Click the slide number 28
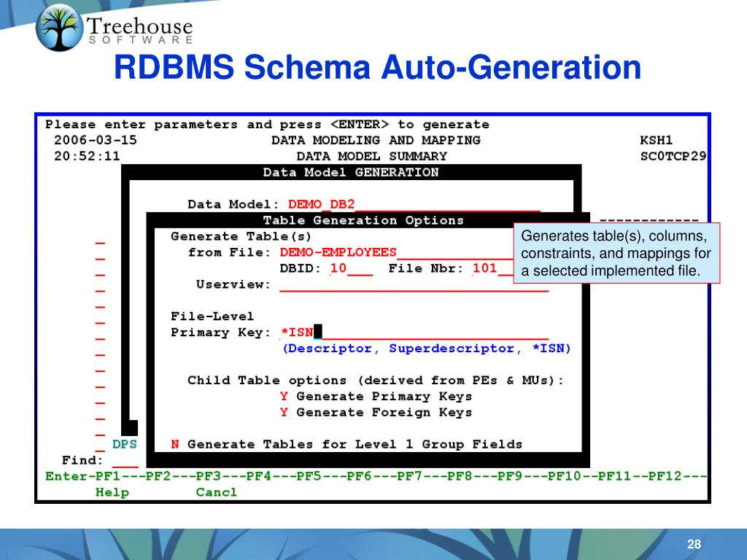Screen dimensions: 747x560 coord(694,544)
